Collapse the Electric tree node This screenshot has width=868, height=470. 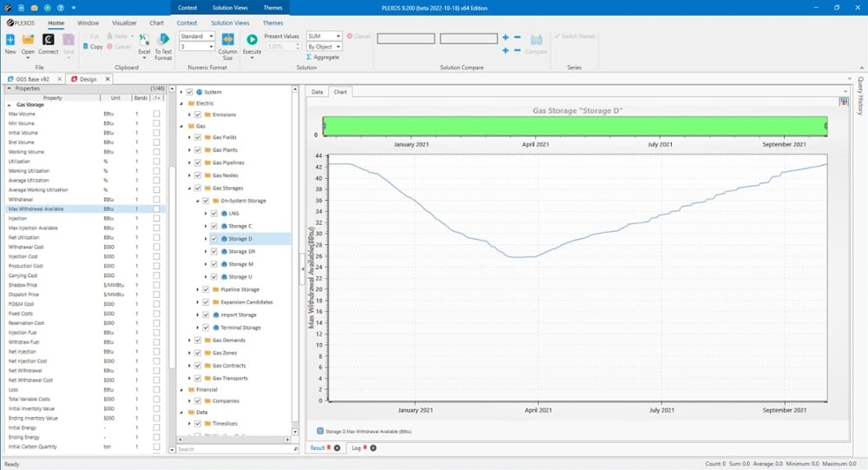[181, 103]
